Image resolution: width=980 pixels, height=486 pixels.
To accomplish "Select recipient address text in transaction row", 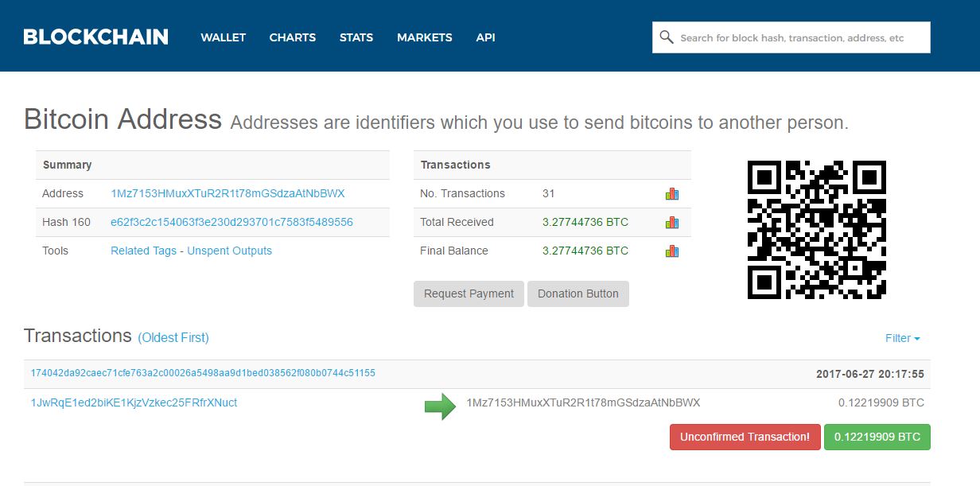I will coord(583,402).
